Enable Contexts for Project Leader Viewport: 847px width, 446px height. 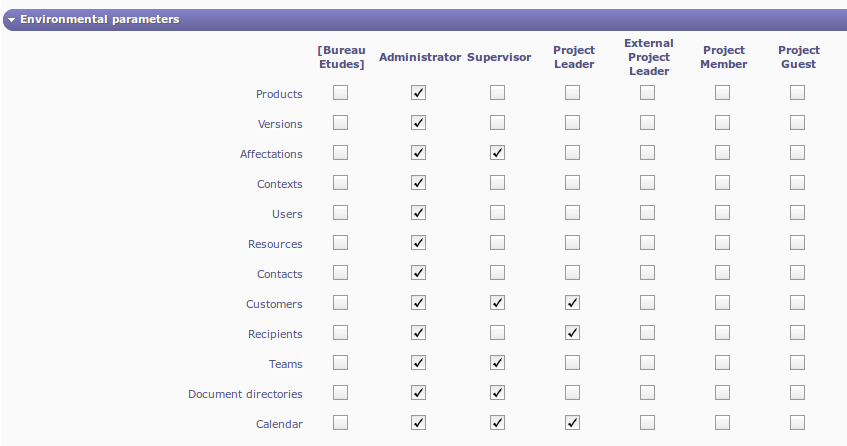[x=572, y=183]
